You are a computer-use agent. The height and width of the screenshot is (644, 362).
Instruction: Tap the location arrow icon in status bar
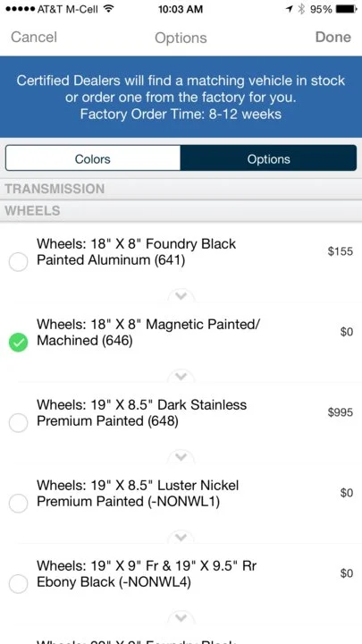pyautogui.click(x=290, y=9)
